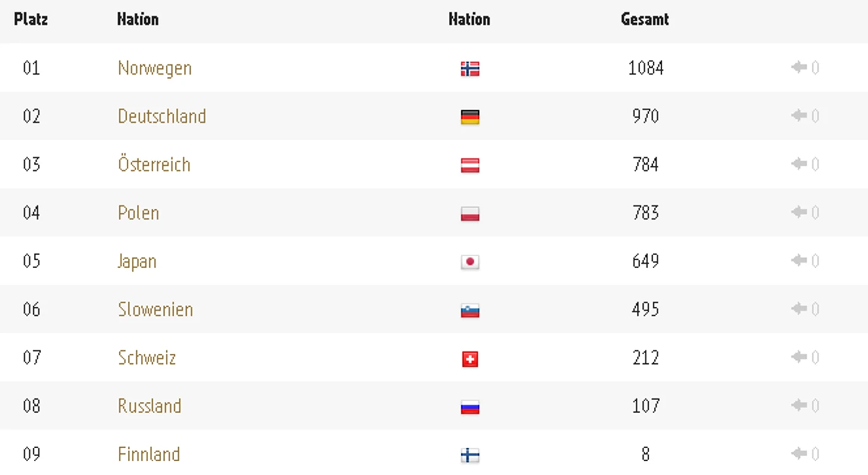Sort by the Platz column header
868x475 pixels.
point(31,19)
